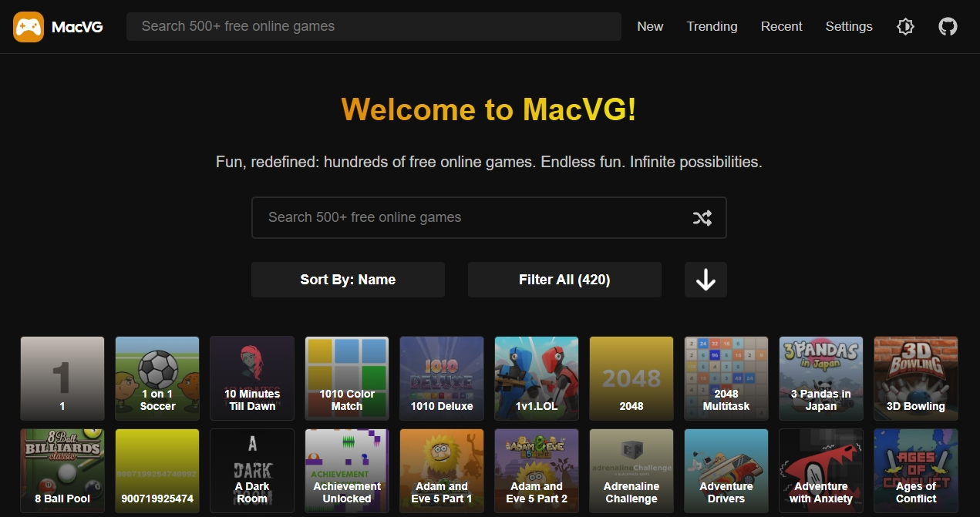Viewport: 980px width, 517px height.
Task: Expand the Filter All (420) dropdown
Action: coord(564,280)
